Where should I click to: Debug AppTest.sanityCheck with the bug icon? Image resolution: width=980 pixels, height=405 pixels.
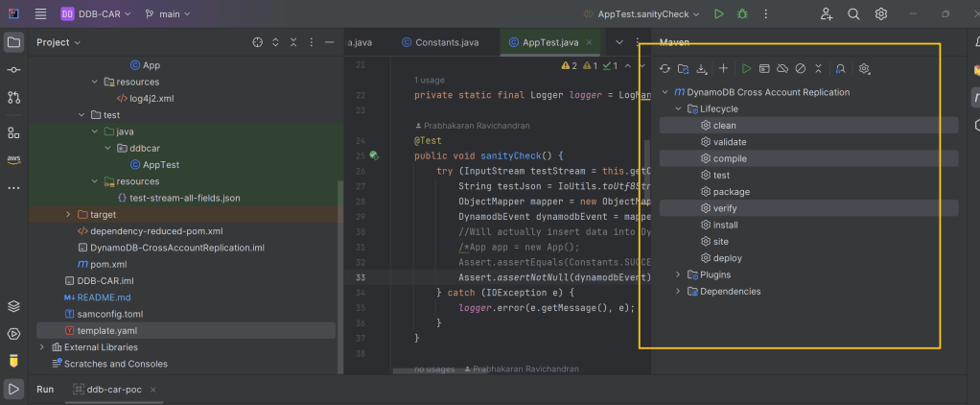(742, 14)
